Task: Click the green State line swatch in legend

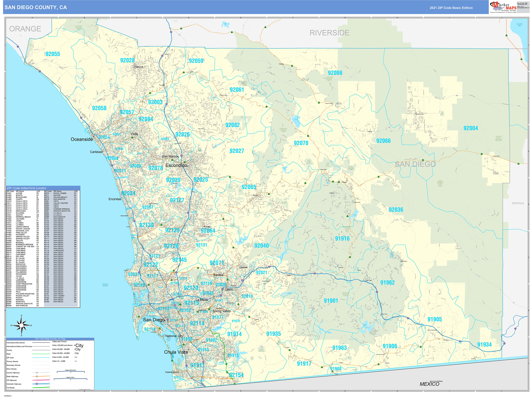Action: (41, 354)
